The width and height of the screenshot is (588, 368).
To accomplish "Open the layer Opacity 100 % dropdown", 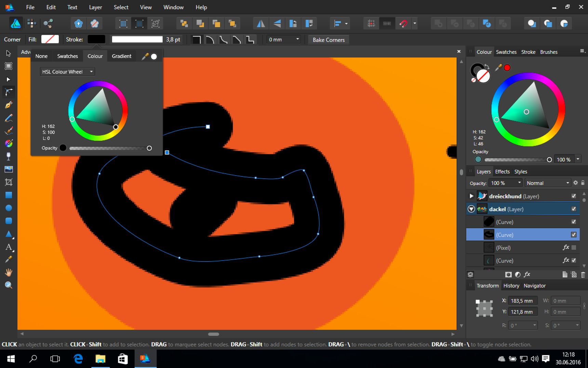I will point(519,183).
